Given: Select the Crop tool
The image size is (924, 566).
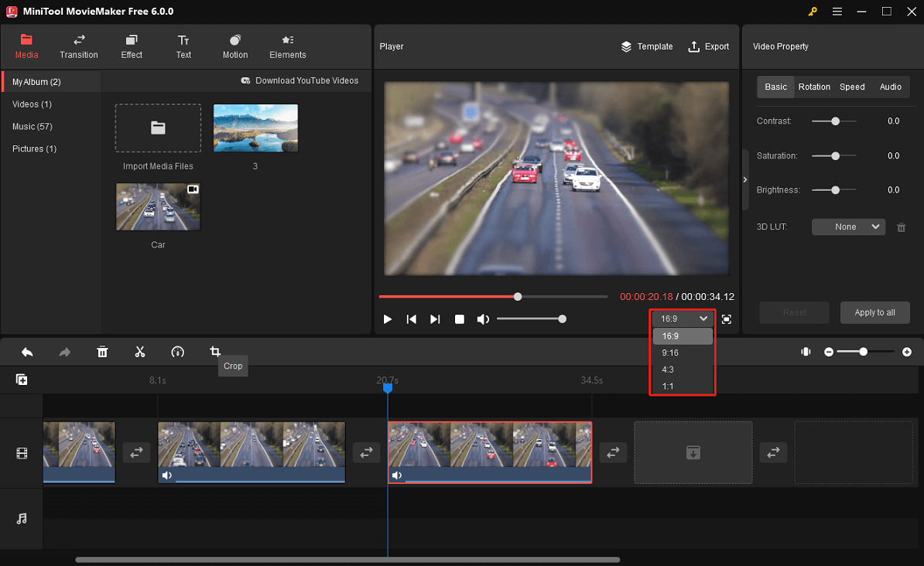Looking at the screenshot, I should [x=215, y=352].
